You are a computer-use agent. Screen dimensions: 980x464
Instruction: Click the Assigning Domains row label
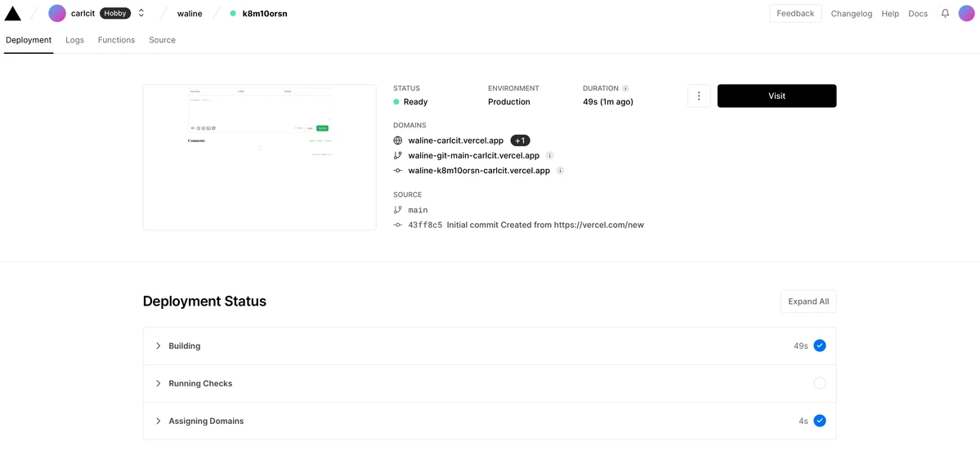tap(206, 421)
